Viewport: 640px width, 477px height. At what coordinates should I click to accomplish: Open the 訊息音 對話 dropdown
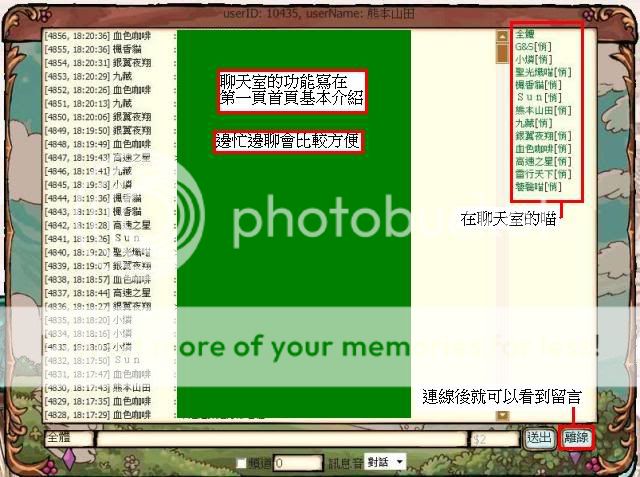click(385, 462)
